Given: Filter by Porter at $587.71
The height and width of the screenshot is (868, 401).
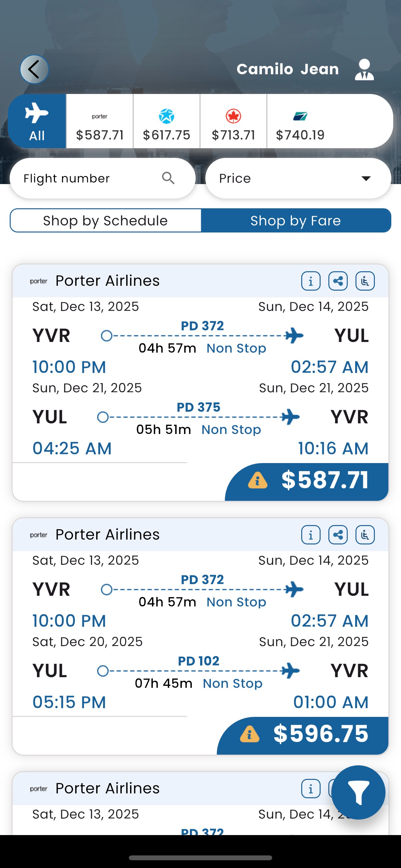Looking at the screenshot, I should tap(100, 121).
